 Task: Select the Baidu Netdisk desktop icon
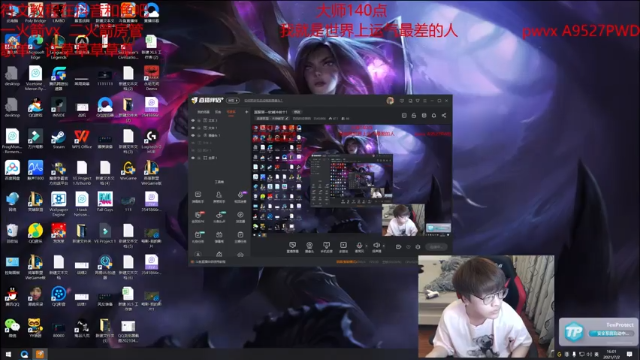pyautogui.click(x=12, y=170)
